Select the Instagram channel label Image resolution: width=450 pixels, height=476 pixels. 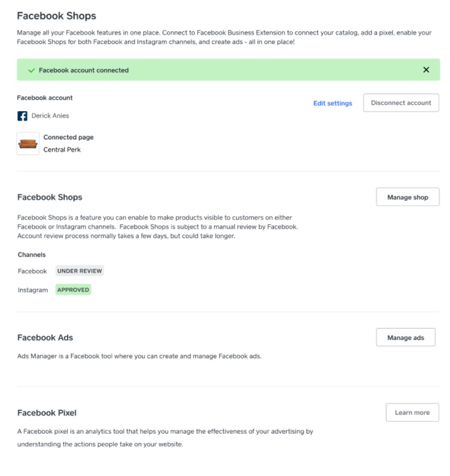click(x=32, y=290)
